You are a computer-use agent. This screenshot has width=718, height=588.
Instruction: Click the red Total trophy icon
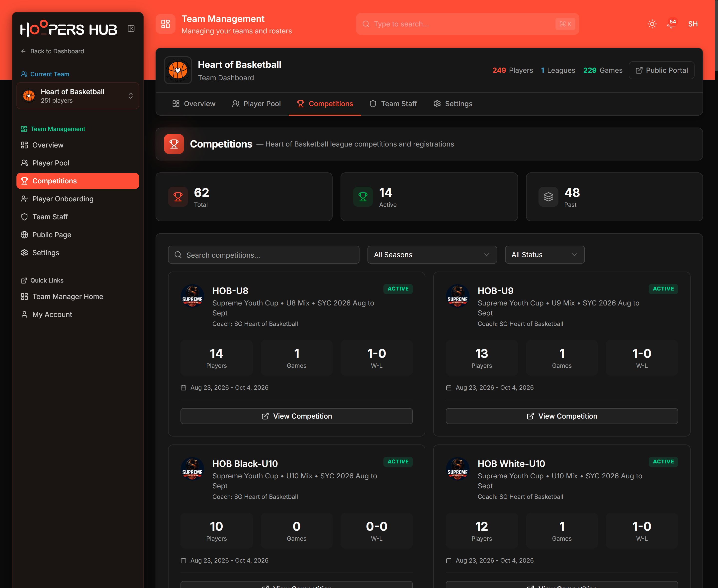click(x=178, y=197)
